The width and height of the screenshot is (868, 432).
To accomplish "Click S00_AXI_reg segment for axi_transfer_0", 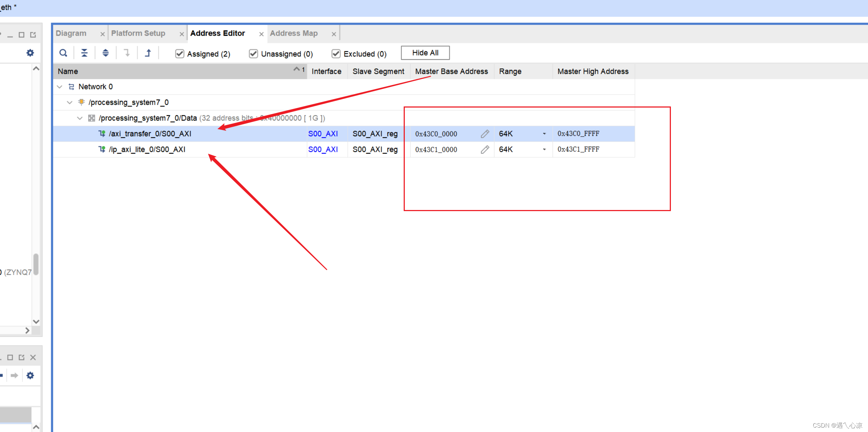I will [375, 134].
